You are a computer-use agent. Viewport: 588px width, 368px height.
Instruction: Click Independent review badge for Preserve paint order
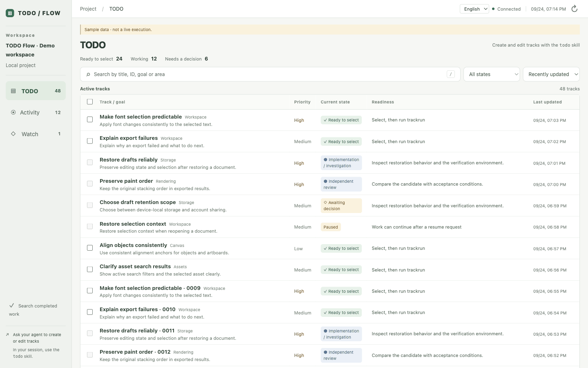pyautogui.click(x=341, y=184)
